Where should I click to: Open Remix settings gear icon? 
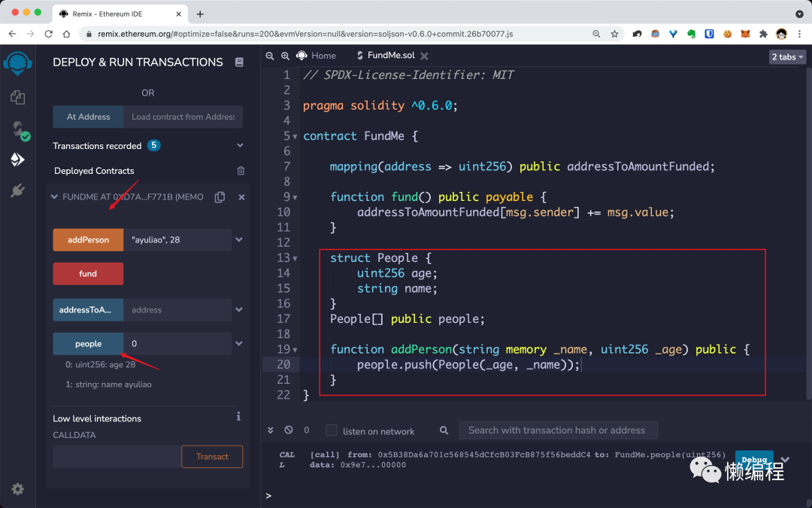[x=17, y=489]
